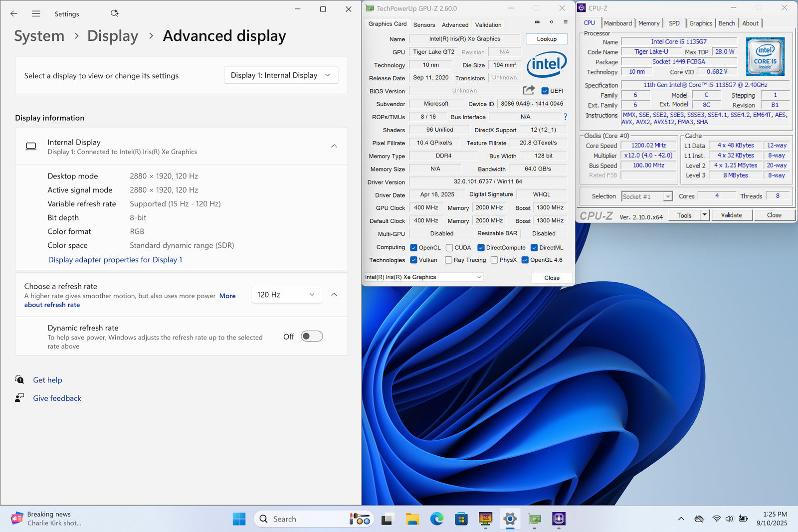
Task: Click the BIOS export share icon in GPU-Z
Action: pos(529,90)
